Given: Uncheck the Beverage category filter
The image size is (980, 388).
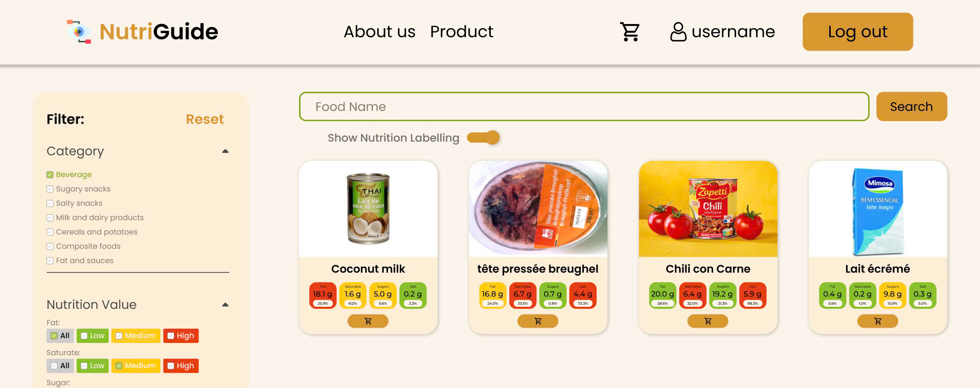Looking at the screenshot, I should click(50, 174).
